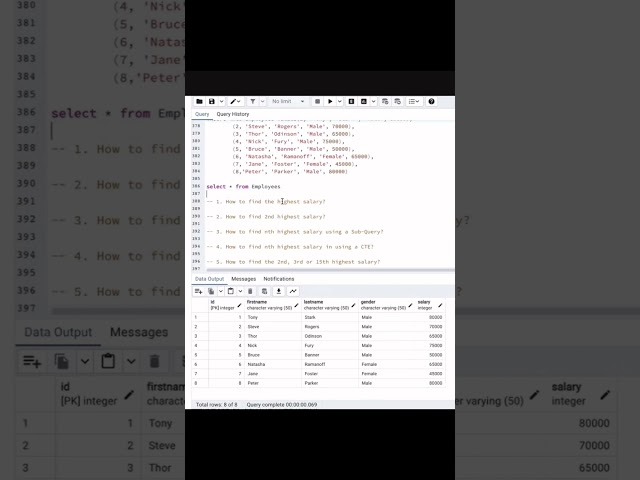Click the Messages tab in the blurred background
Screen dimensions: 640x480
139,332
